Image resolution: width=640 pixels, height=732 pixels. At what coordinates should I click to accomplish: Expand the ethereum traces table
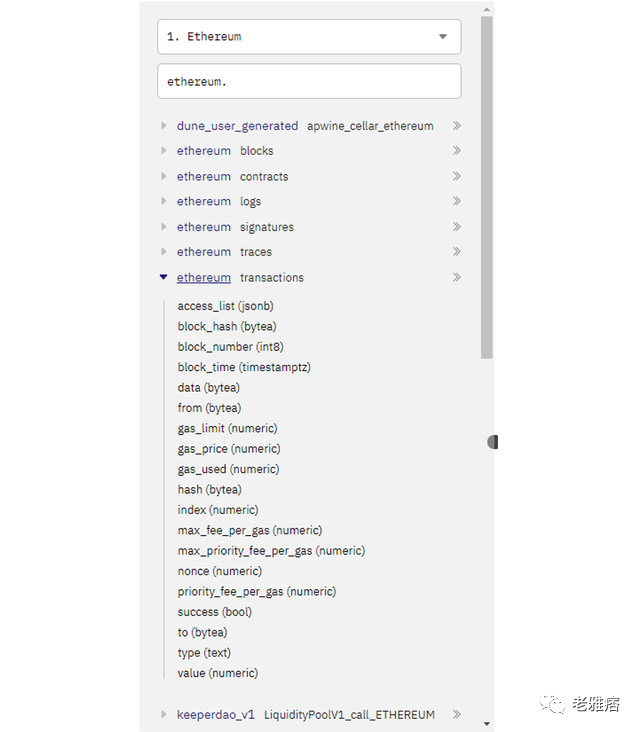pos(163,252)
